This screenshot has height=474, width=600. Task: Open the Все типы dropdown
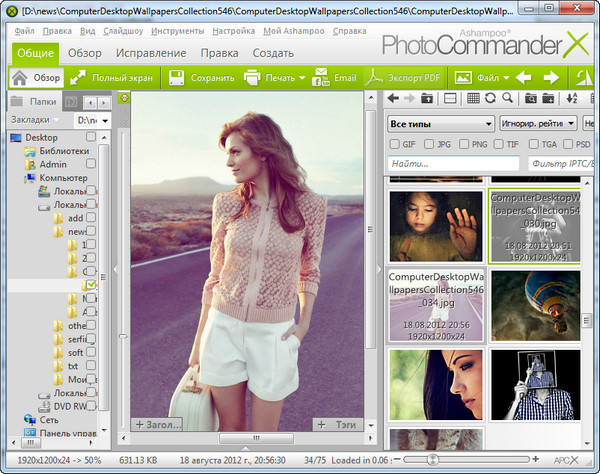pyautogui.click(x=440, y=123)
